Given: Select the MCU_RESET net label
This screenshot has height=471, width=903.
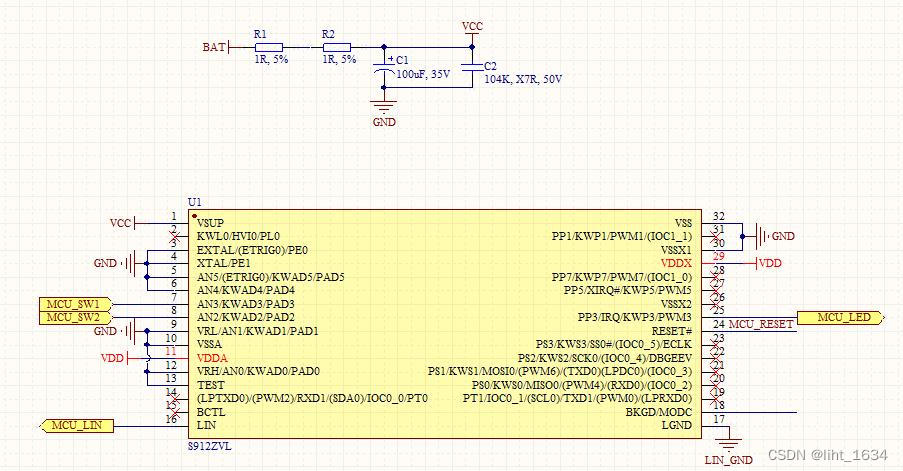Looking at the screenshot, I should [x=761, y=324].
